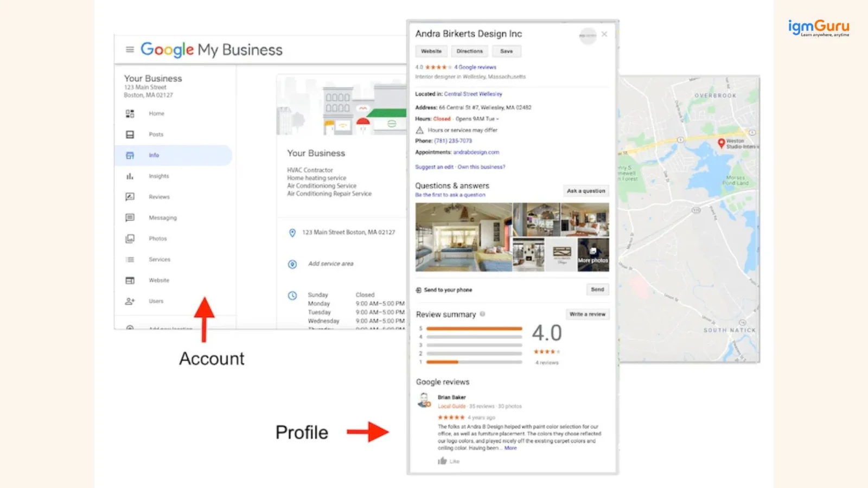Screen dimensions: 868x488
Task: Click the Photos sidebar icon
Action: [x=130, y=239]
